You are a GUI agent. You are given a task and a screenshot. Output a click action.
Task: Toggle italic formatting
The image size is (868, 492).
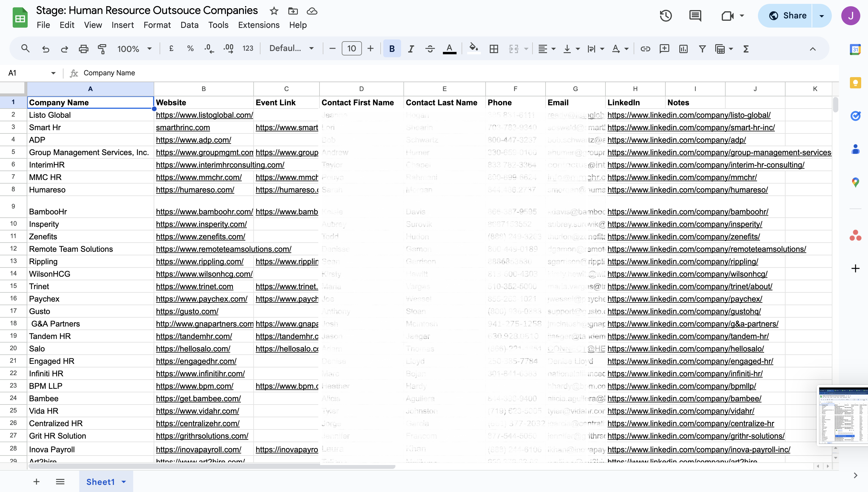click(x=411, y=49)
